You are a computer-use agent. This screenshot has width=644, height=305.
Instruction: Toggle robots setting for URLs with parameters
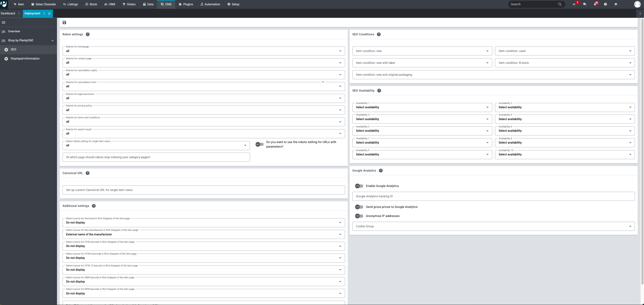[x=259, y=144]
